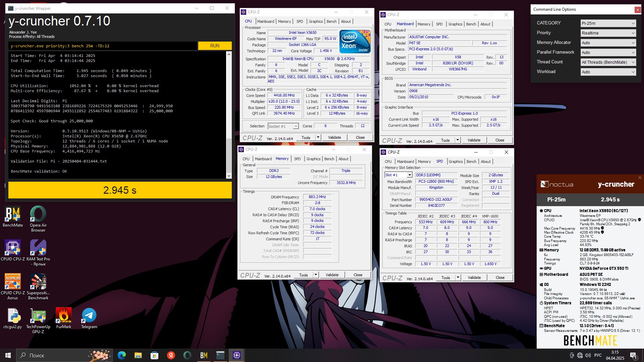Open CPUID CPU-Z Aorus desktop shortcut

[13, 287]
